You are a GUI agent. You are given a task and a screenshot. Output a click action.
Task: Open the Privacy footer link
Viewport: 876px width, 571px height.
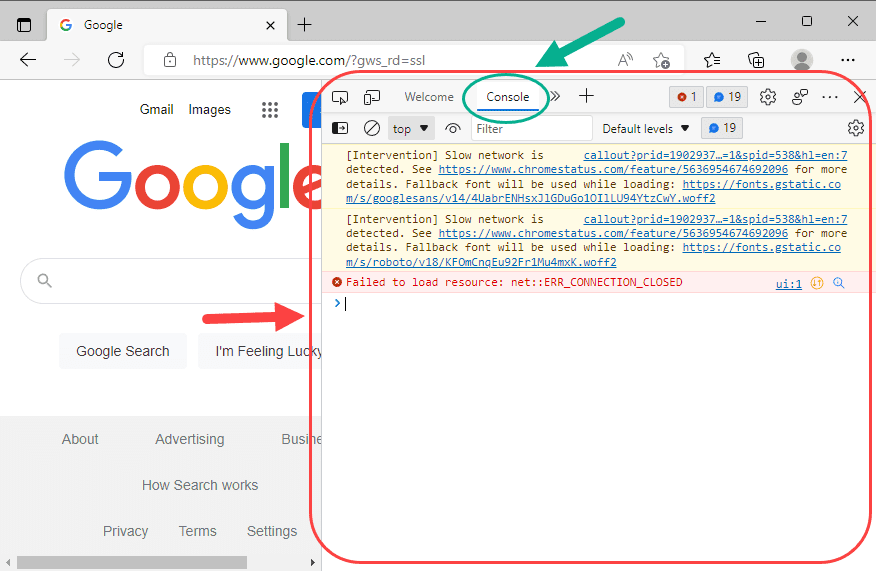pyautogui.click(x=125, y=531)
